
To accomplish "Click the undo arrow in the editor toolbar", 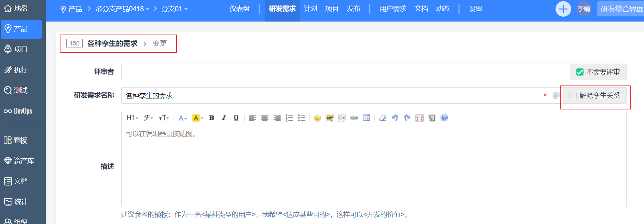I will tap(395, 118).
